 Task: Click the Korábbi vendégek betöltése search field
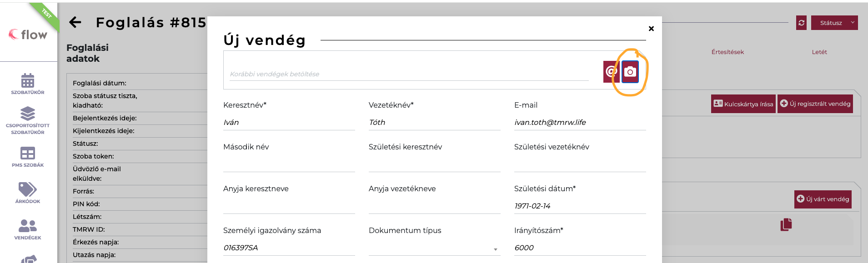pos(408,74)
